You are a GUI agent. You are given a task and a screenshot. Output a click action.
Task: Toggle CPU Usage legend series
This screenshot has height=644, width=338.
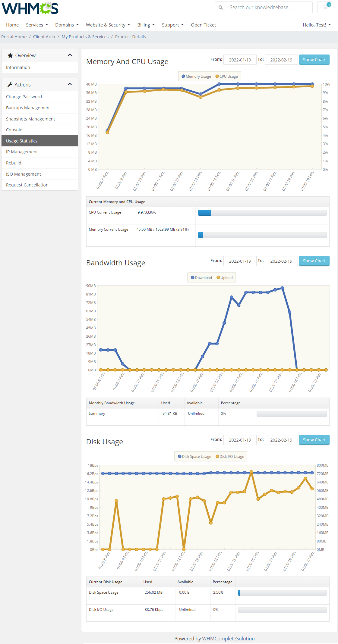[226, 77]
